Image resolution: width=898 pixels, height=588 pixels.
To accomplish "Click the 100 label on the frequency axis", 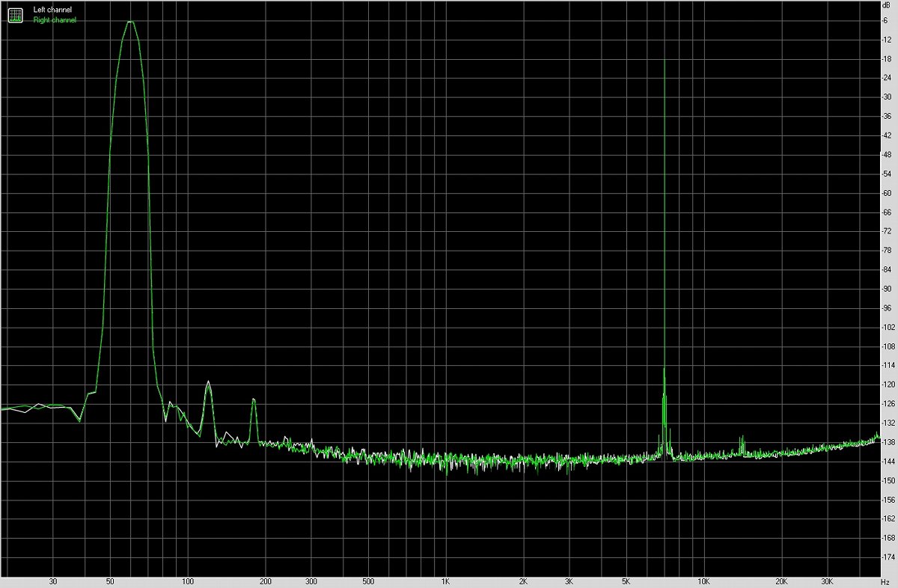I will click(188, 581).
